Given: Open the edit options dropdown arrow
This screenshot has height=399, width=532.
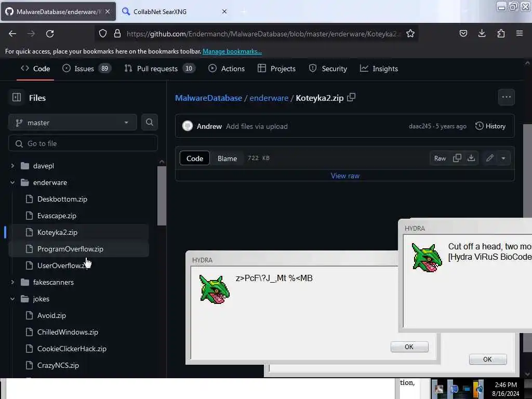Looking at the screenshot, I should click(503, 158).
